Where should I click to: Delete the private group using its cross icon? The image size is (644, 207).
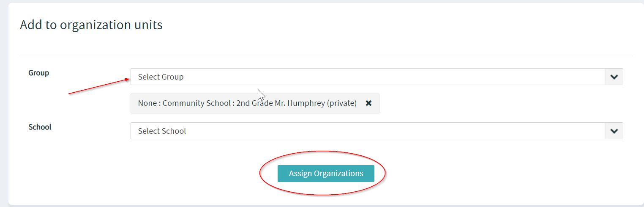[368, 103]
